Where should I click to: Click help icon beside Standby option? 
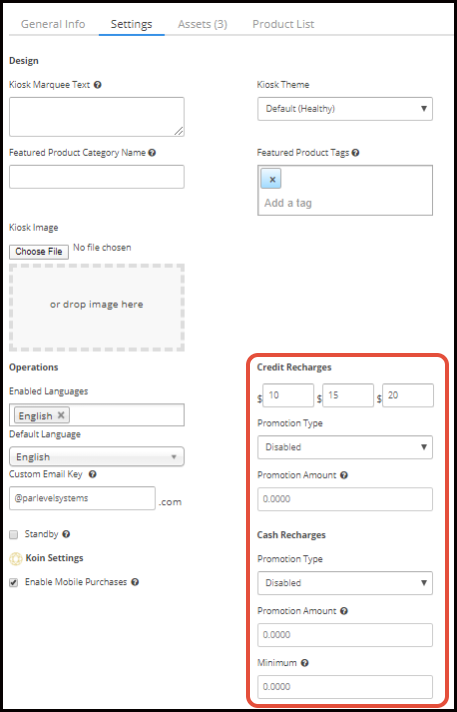(66, 534)
